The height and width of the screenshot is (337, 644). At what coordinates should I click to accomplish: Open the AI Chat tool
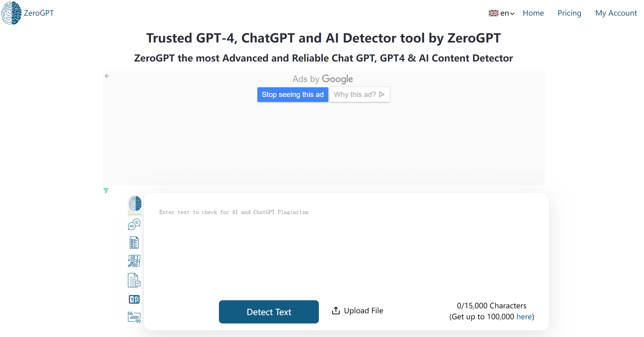coord(134,224)
